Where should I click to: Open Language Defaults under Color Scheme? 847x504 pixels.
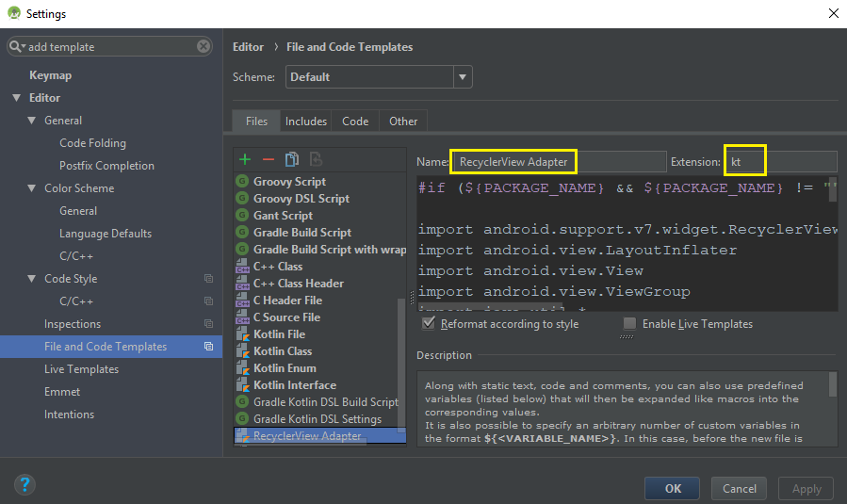106,234
